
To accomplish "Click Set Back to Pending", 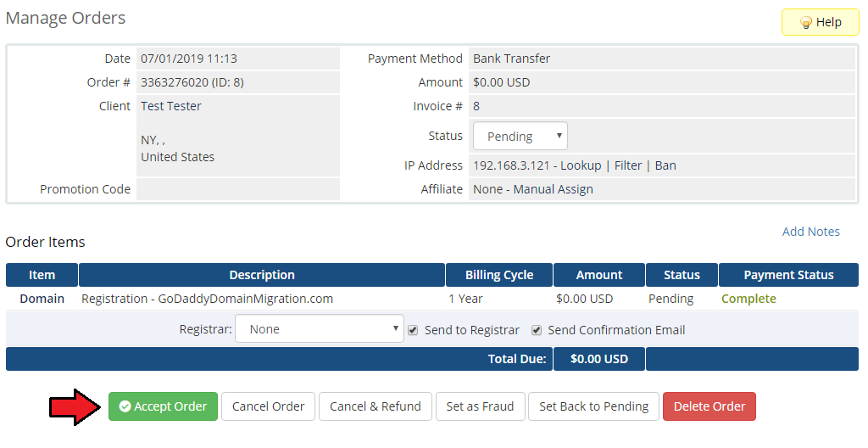I will coord(593,406).
